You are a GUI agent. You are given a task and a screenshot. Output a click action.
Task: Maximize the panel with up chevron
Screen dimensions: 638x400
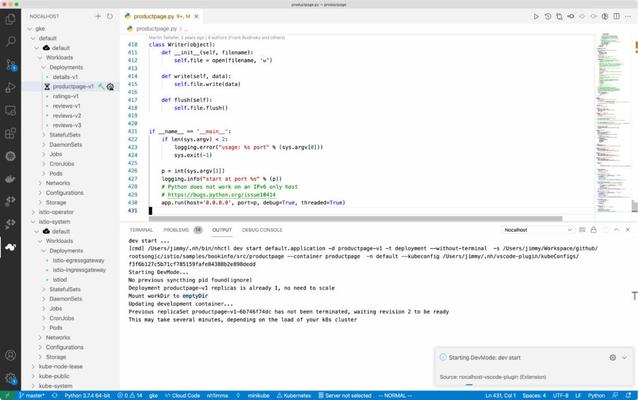(616, 230)
